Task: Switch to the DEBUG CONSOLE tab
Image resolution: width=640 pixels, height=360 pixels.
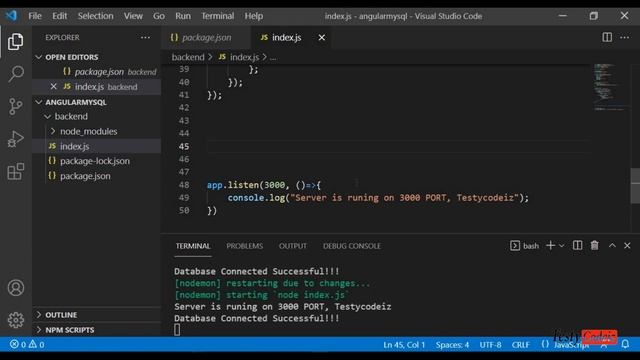Action: pyautogui.click(x=351, y=246)
